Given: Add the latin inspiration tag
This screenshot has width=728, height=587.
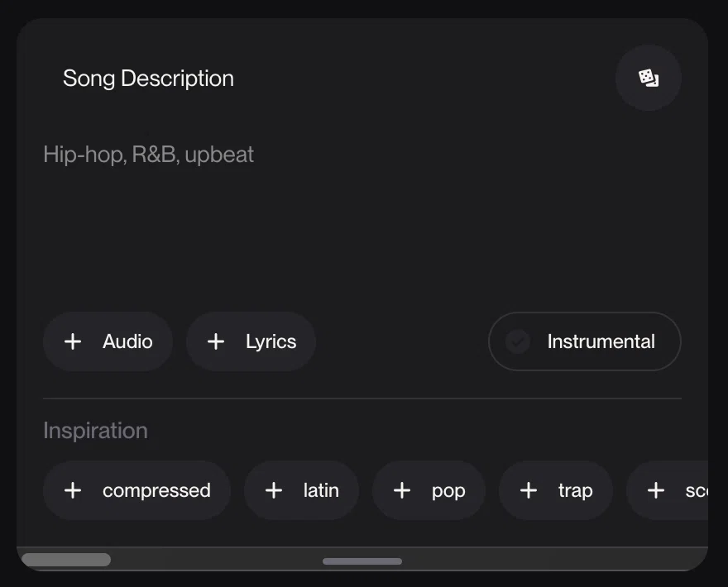Looking at the screenshot, I should (301, 490).
